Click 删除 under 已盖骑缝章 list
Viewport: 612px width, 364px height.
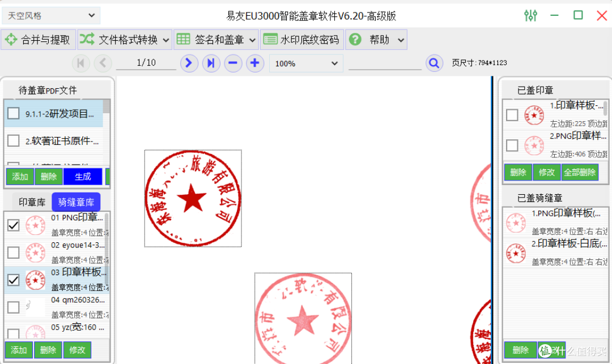tap(521, 350)
